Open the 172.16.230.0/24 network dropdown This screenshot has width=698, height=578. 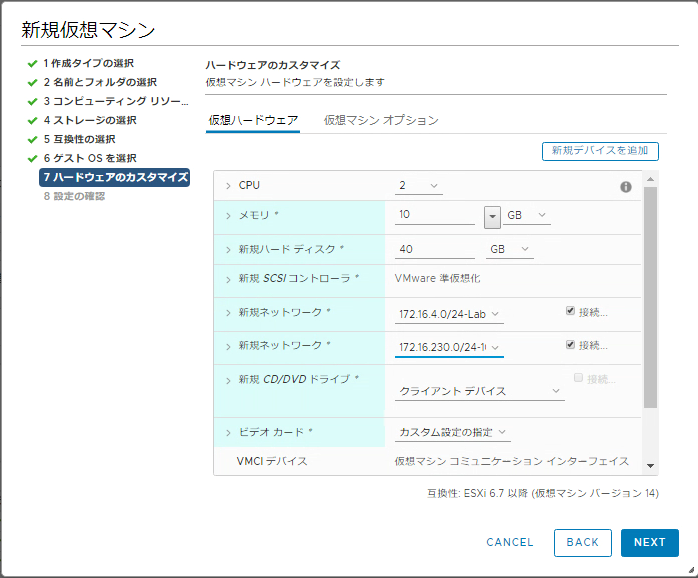coord(449,347)
